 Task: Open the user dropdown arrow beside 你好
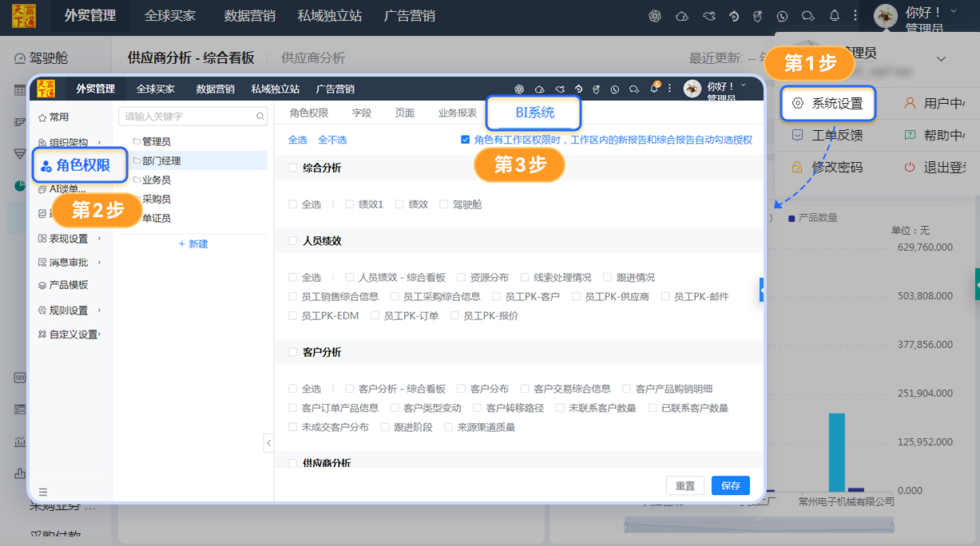click(953, 11)
